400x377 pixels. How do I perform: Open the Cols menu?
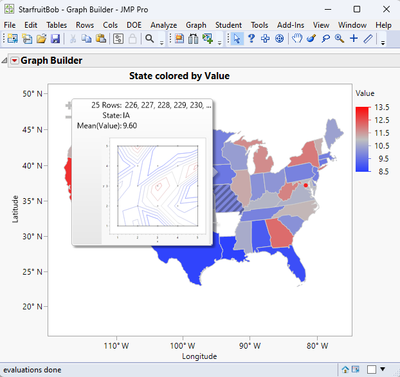[110, 25]
